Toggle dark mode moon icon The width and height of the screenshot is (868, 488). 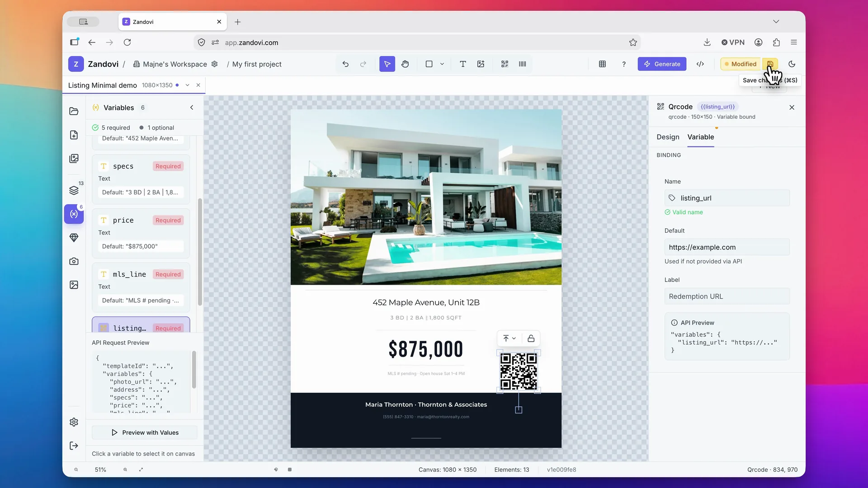point(792,64)
